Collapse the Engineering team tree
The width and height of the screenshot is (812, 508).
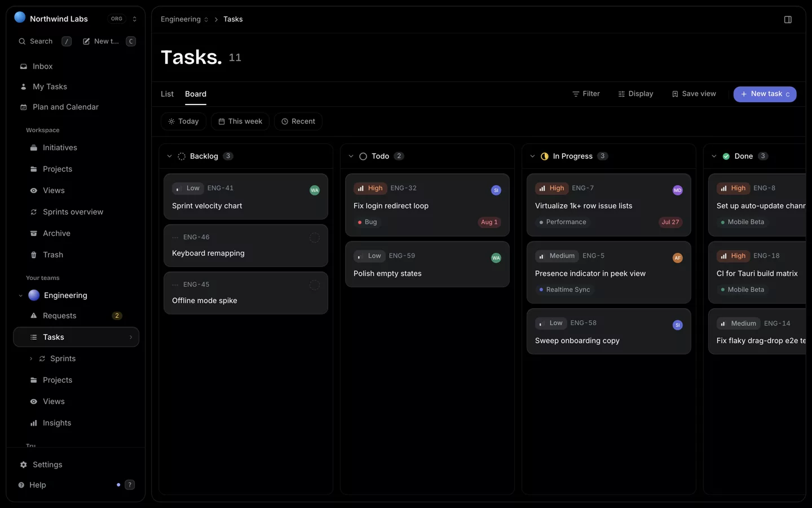click(x=21, y=296)
